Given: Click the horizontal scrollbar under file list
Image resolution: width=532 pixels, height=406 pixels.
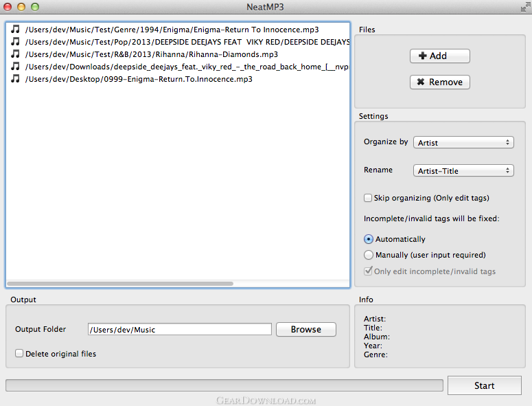Looking at the screenshot, I should pyautogui.click(x=120, y=284).
